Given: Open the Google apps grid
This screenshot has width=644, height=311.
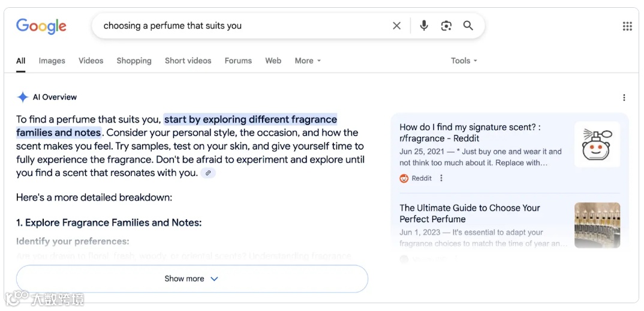Looking at the screenshot, I should coord(627,26).
